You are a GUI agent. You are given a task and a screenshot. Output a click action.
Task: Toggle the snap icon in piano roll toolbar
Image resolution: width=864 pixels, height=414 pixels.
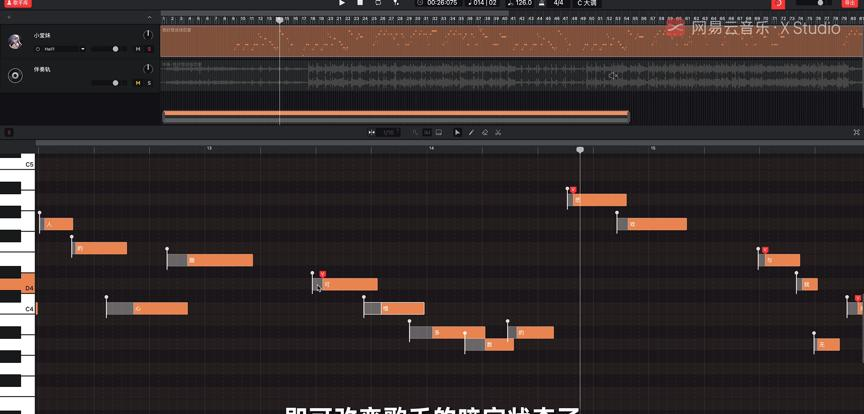click(372, 132)
